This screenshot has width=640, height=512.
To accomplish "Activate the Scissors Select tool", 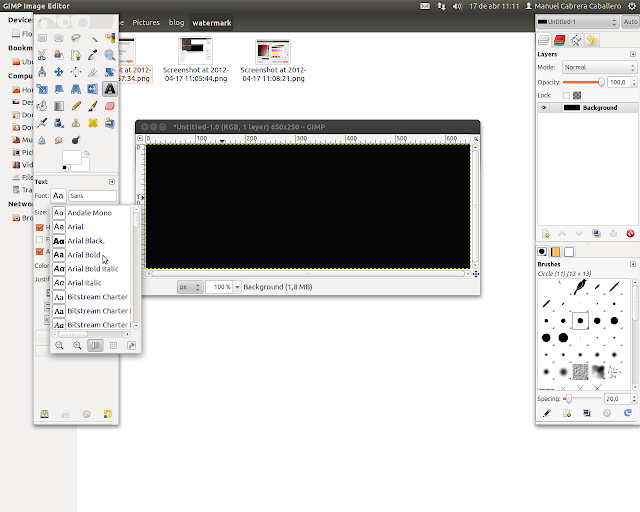I will (42, 55).
